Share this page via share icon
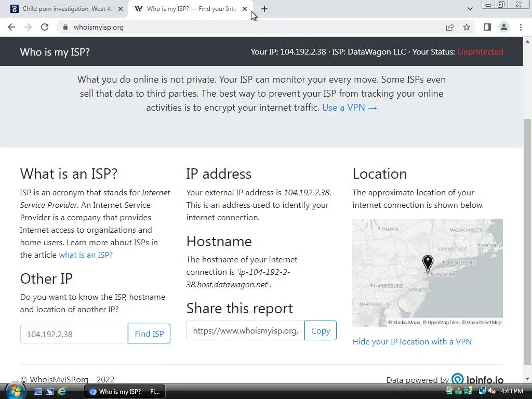 (x=450, y=27)
